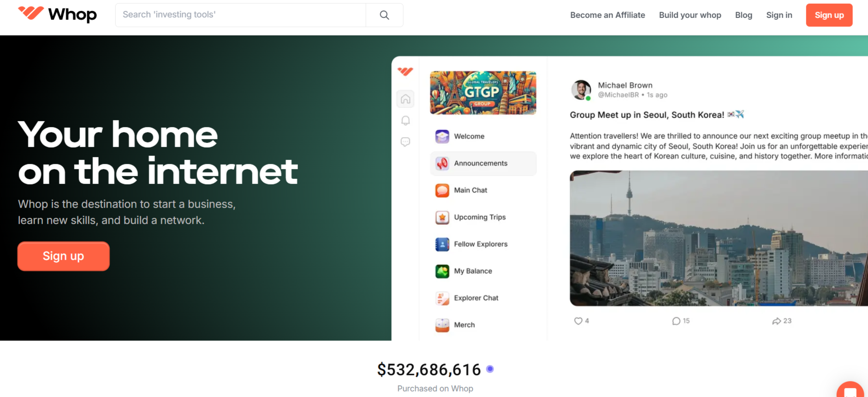Viewport: 868px width, 397px height.
Task: Click Build your whop link
Action: tap(690, 15)
